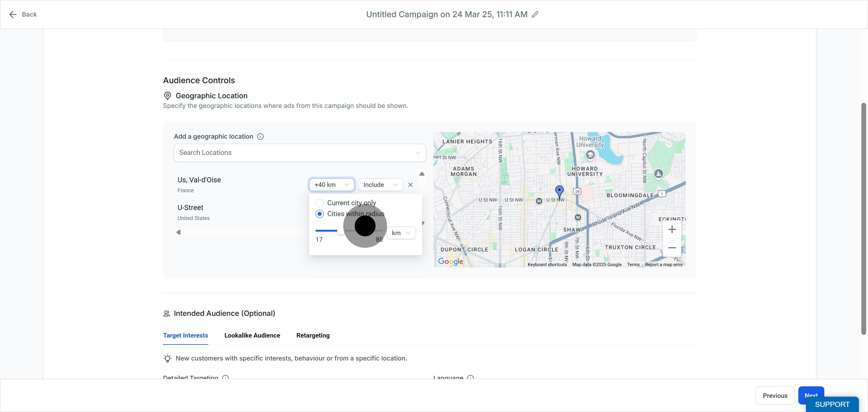Select the Current city only option
This screenshot has width=868, height=412.
pos(319,203)
